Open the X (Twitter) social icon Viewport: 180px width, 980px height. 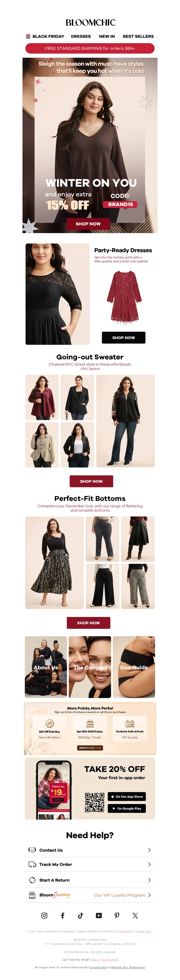(x=135, y=915)
